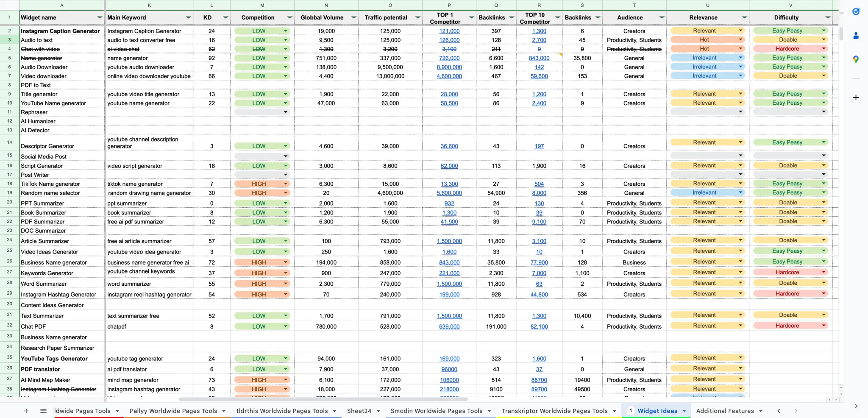Select the column K header
The height and width of the screenshot is (418, 868).
coord(149,5)
